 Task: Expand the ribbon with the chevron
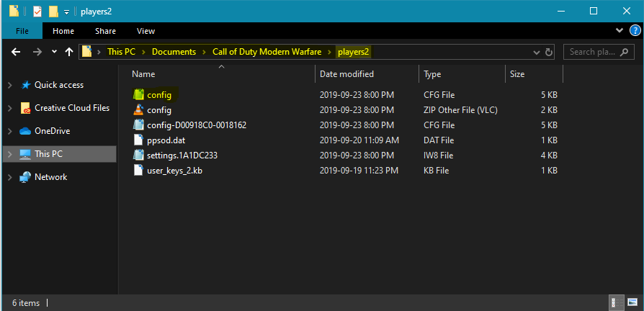(x=620, y=31)
